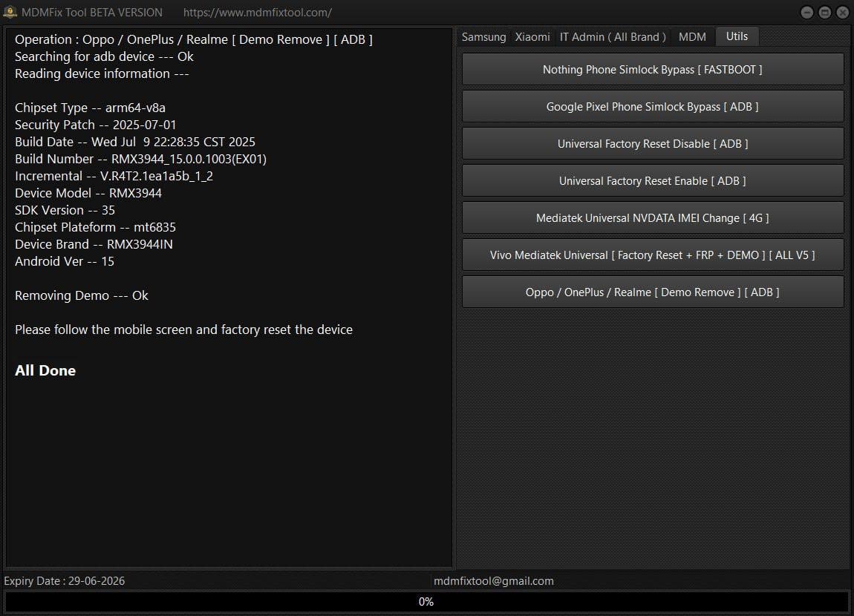Viewport: 854px width, 616px height.
Task: Go to the MDM tab
Action: point(692,37)
